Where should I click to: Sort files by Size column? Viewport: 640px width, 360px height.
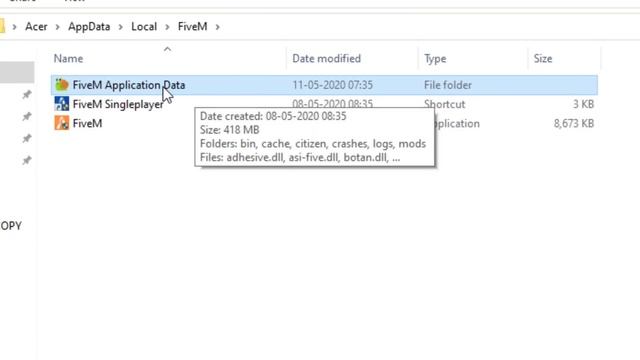[543, 58]
